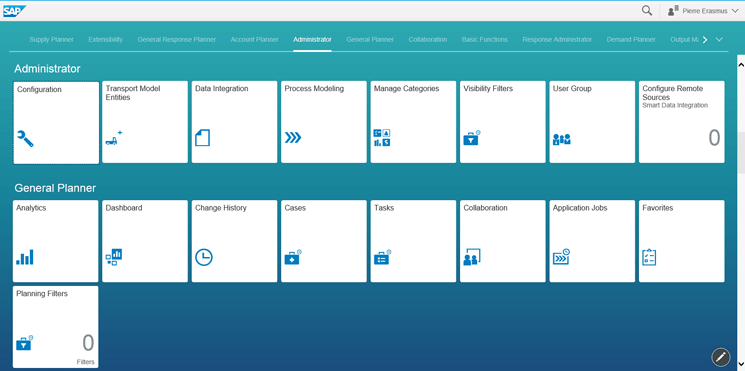Click the Favorites tile title
The height and width of the screenshot is (371, 745).
click(658, 208)
